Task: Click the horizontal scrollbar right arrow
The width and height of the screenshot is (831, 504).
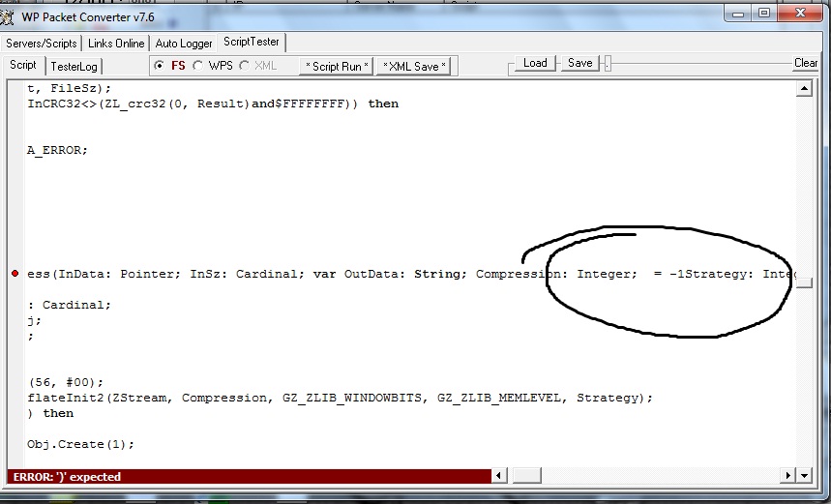Action: 787,475
